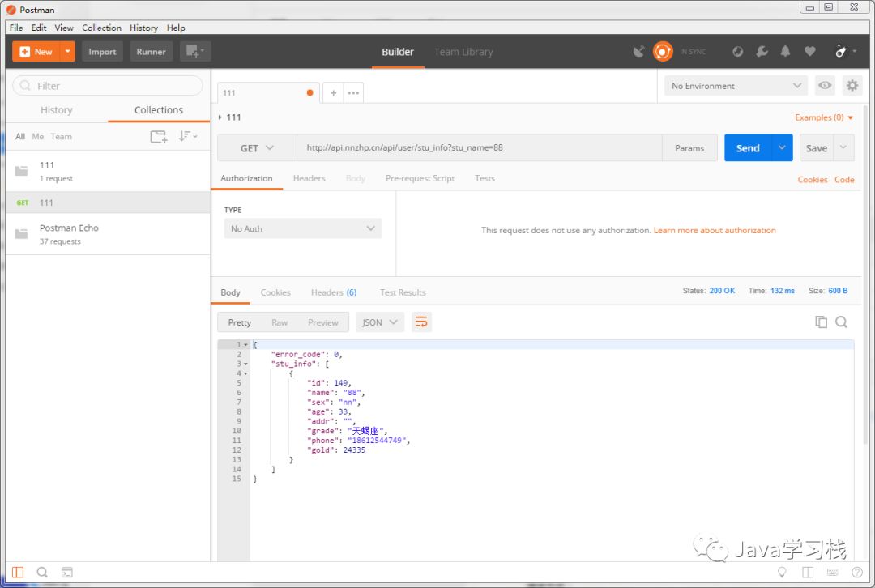Open the Save dropdown arrow
The image size is (875, 588).
pos(843,148)
